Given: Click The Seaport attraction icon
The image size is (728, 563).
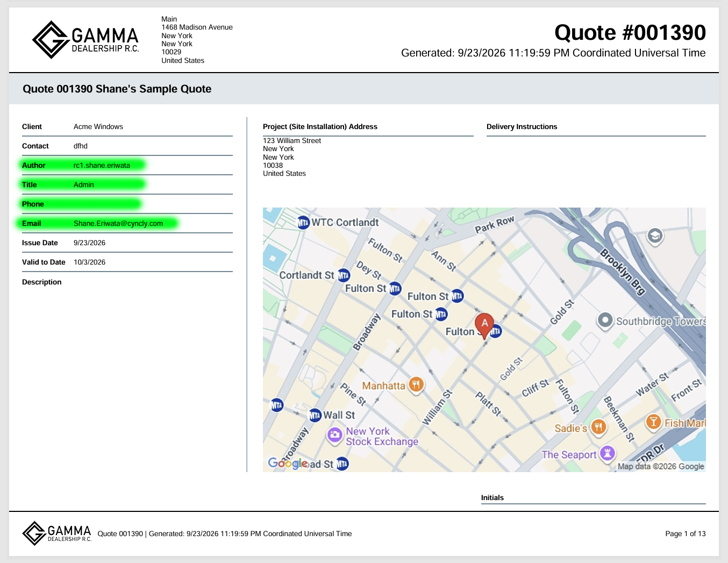Looking at the screenshot, I should [608, 453].
